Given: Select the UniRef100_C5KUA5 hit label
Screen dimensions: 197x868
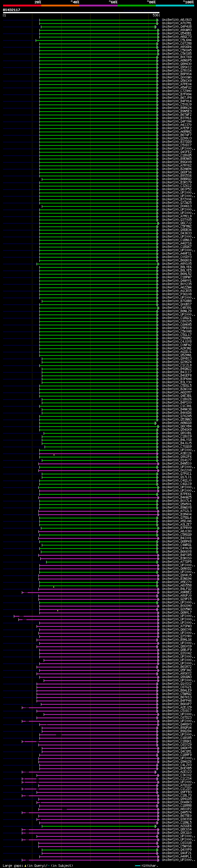Looking at the screenshot, I should pyautogui.click(x=177, y=50).
